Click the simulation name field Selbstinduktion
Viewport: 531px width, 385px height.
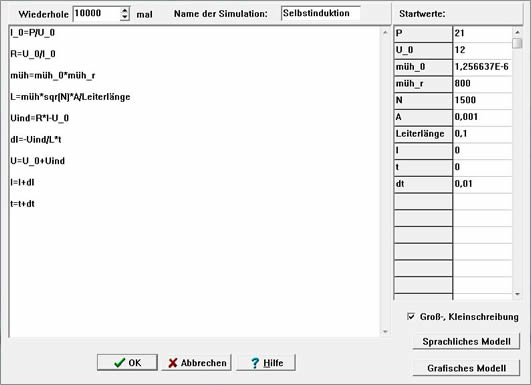[320, 13]
